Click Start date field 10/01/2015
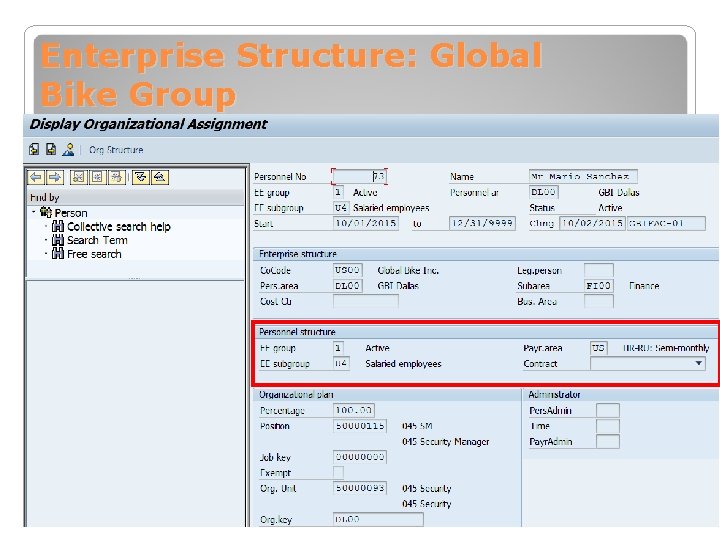Image resolution: width=720 pixels, height=540 pixels. [366, 223]
